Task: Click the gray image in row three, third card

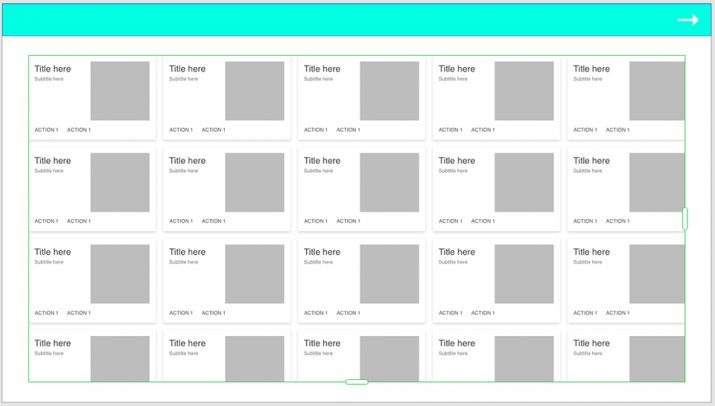Action: tap(389, 274)
